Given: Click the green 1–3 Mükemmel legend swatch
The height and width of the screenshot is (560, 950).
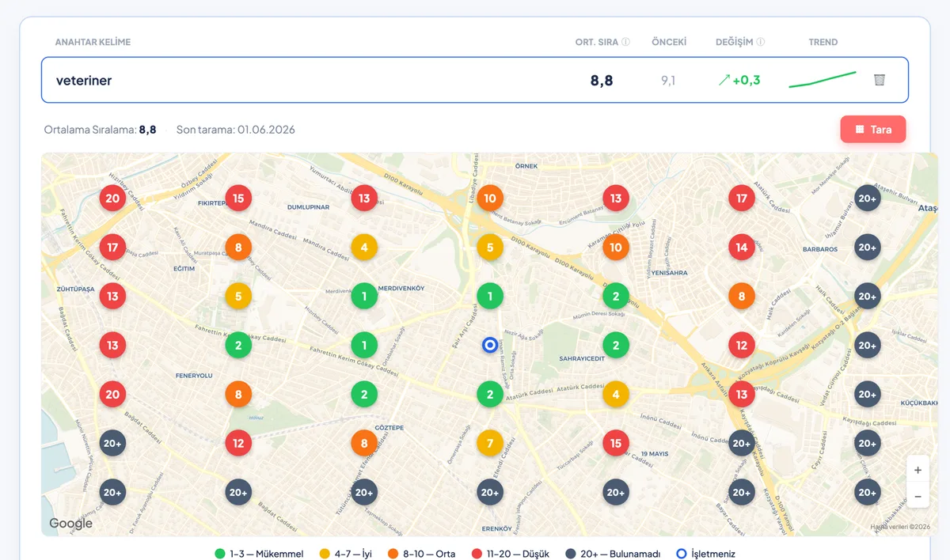Looking at the screenshot, I should point(220,554).
